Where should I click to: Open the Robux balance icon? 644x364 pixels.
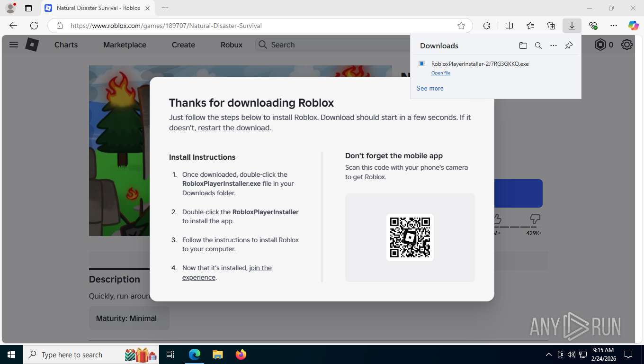click(x=600, y=45)
